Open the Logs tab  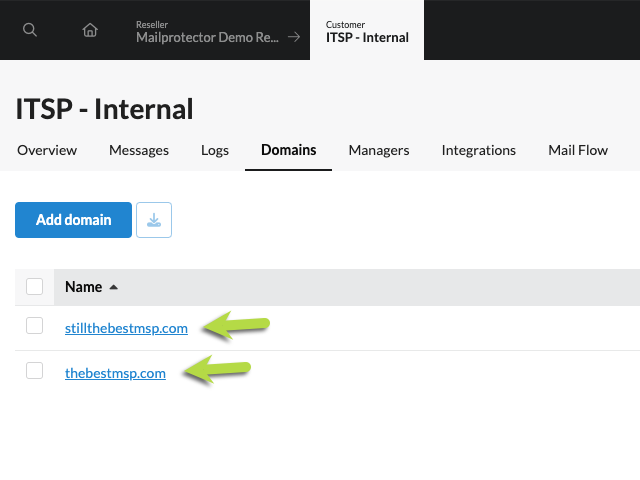[215, 150]
